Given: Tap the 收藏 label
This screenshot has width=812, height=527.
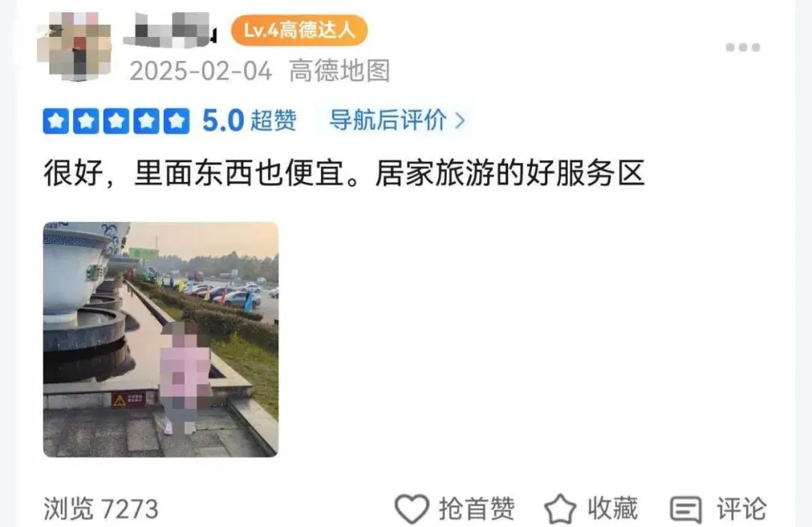Looking at the screenshot, I should coord(613,508).
